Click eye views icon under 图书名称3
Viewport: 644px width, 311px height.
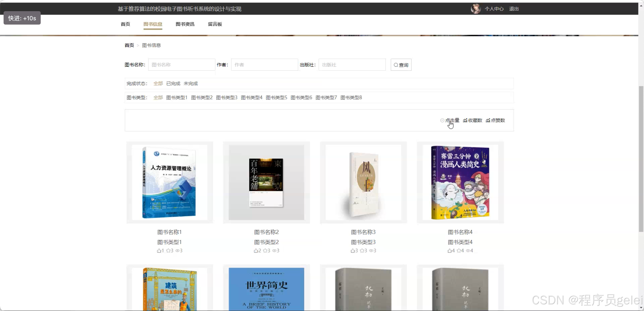[371, 250]
